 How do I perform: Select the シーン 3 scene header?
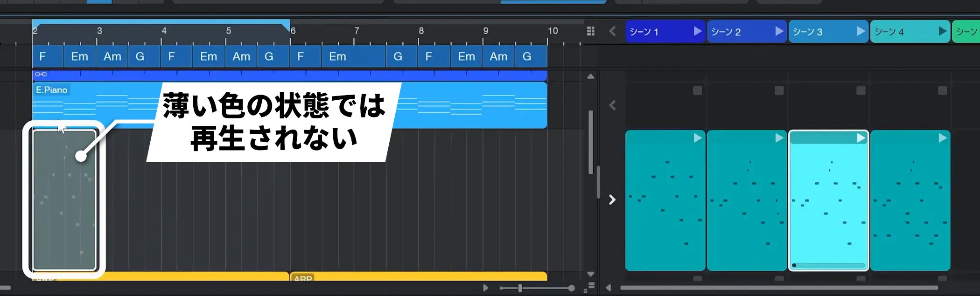pos(821,32)
